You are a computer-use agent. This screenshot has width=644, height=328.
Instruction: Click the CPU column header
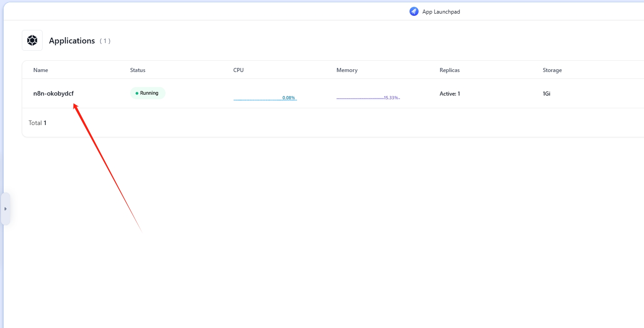pos(239,70)
